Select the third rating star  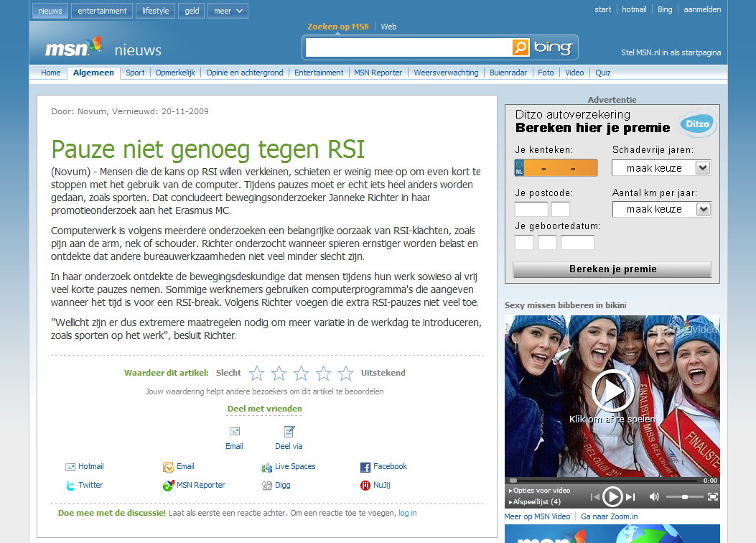click(x=302, y=373)
